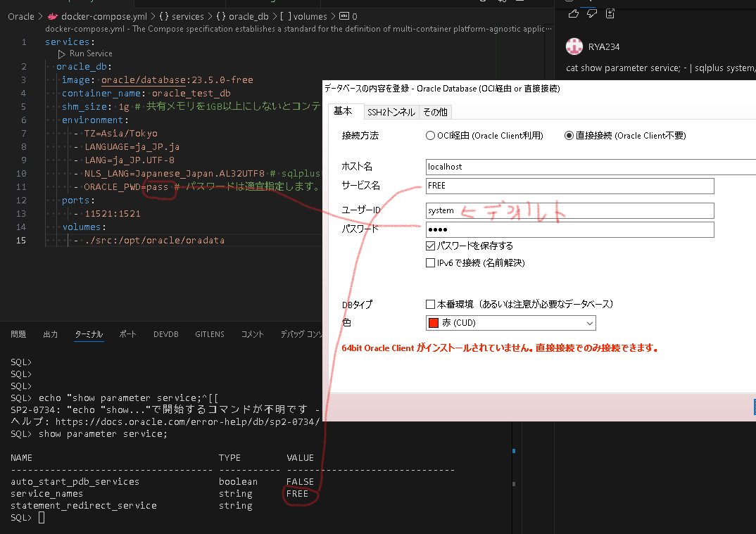
Task: Open the last breadcrumb segment 0
Action: point(354,16)
